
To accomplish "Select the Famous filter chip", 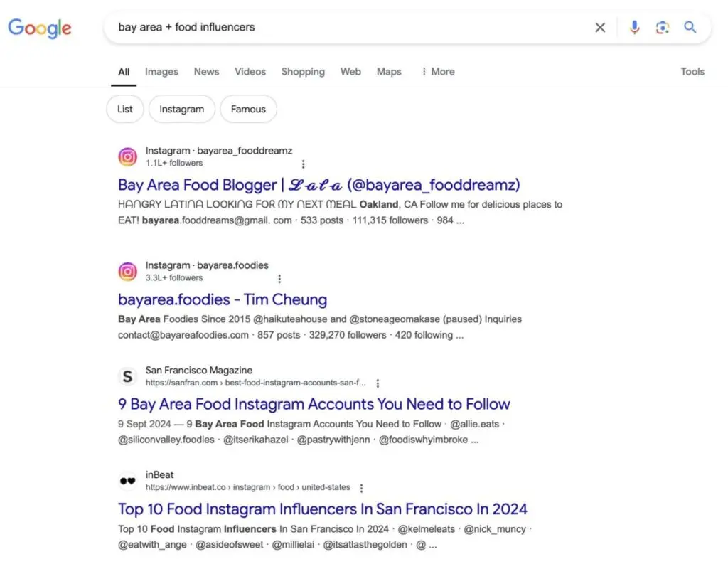I will tap(248, 110).
